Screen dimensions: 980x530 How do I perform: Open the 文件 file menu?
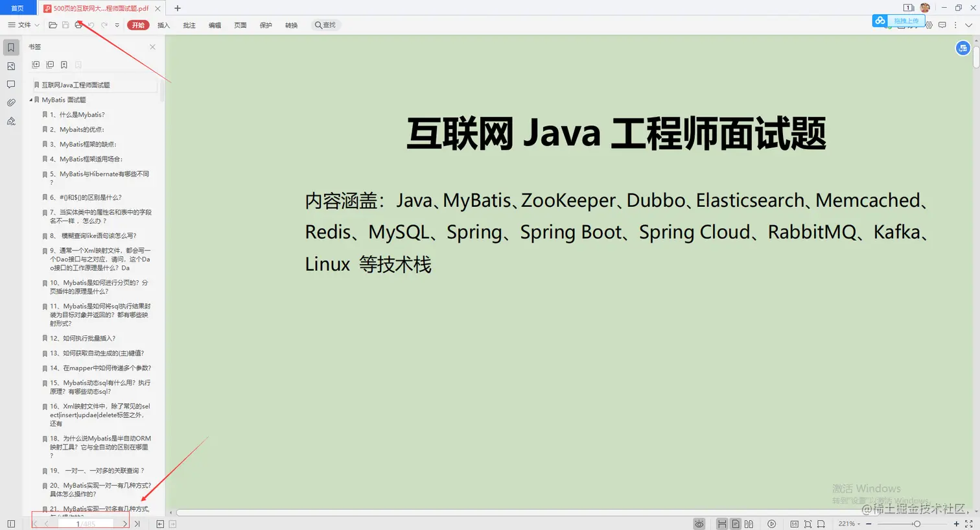(x=23, y=25)
